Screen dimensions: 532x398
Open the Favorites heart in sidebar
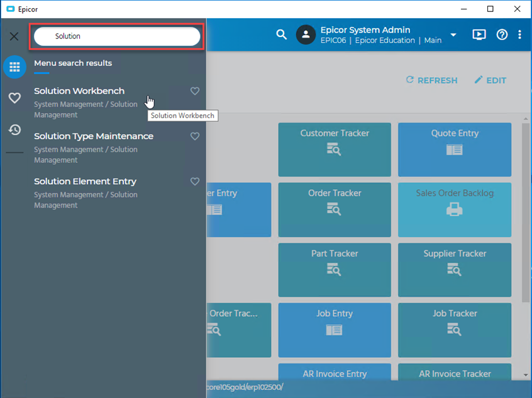tap(14, 98)
